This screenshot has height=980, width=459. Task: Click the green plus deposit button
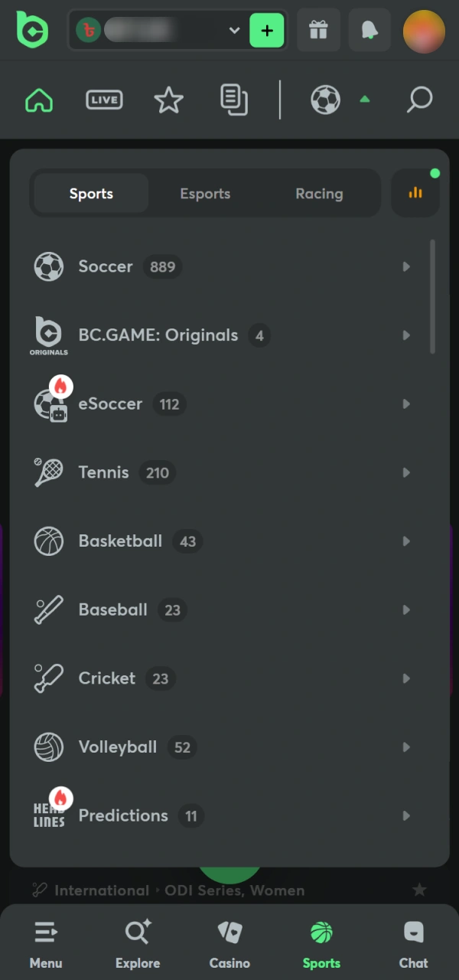pos(267,31)
